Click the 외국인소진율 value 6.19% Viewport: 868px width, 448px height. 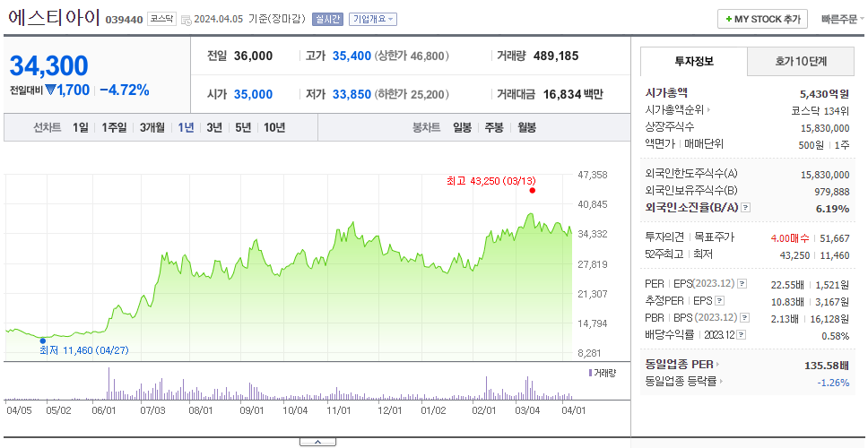pos(832,209)
